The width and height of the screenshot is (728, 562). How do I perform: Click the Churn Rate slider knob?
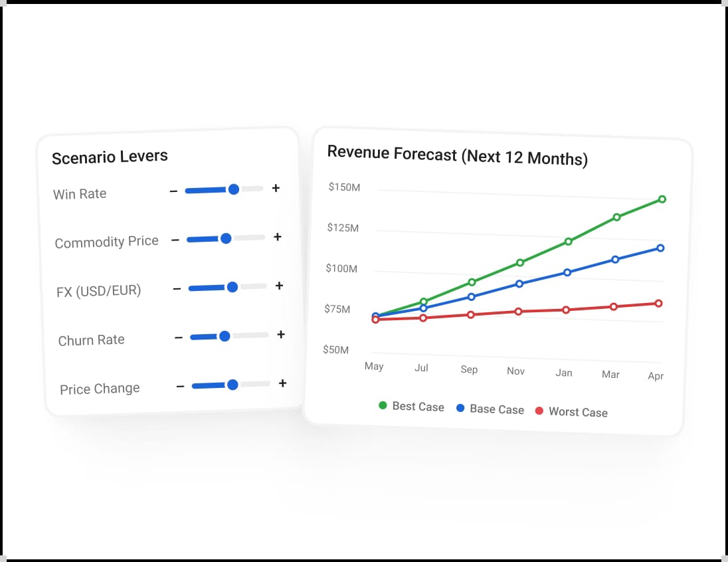(x=225, y=336)
